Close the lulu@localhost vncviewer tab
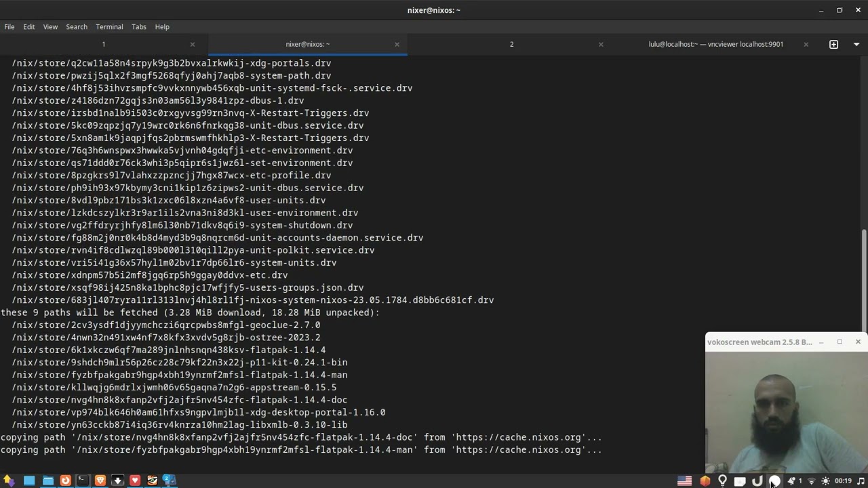This screenshot has height=488, width=868. [806, 44]
